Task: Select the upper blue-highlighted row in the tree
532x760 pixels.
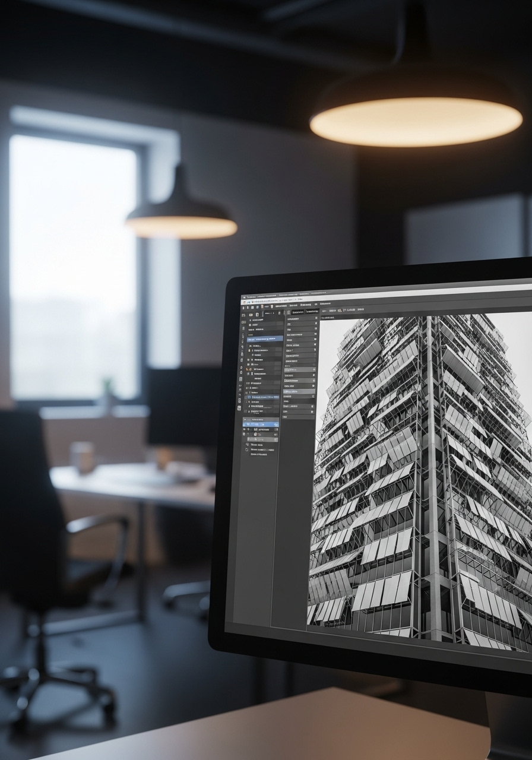Action: pyautogui.click(x=265, y=338)
